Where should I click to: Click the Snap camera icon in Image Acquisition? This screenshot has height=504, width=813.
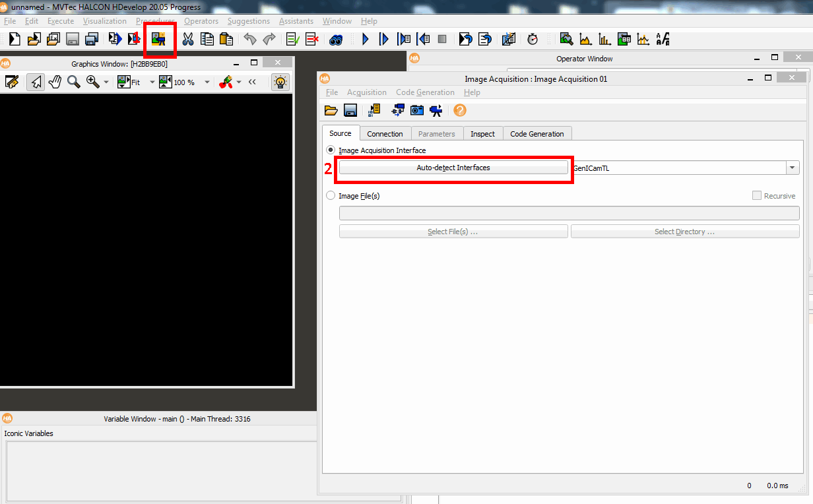coord(417,111)
